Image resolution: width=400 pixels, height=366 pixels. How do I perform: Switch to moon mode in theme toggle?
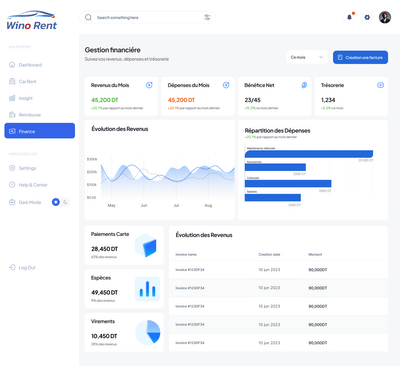click(65, 202)
